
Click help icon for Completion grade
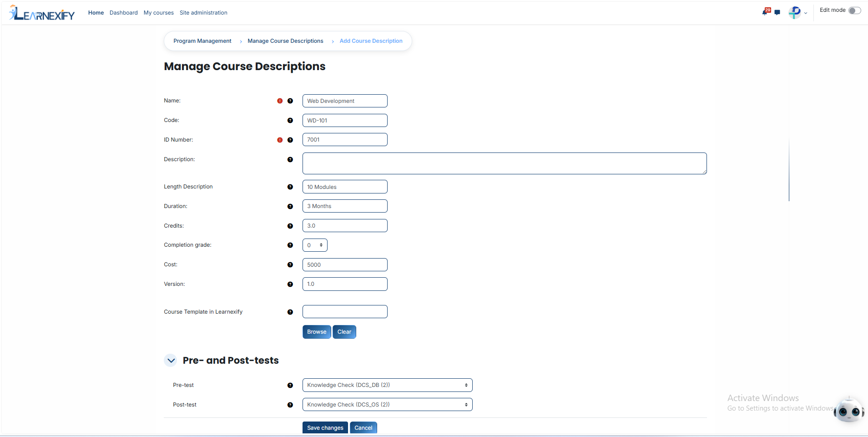tap(290, 245)
